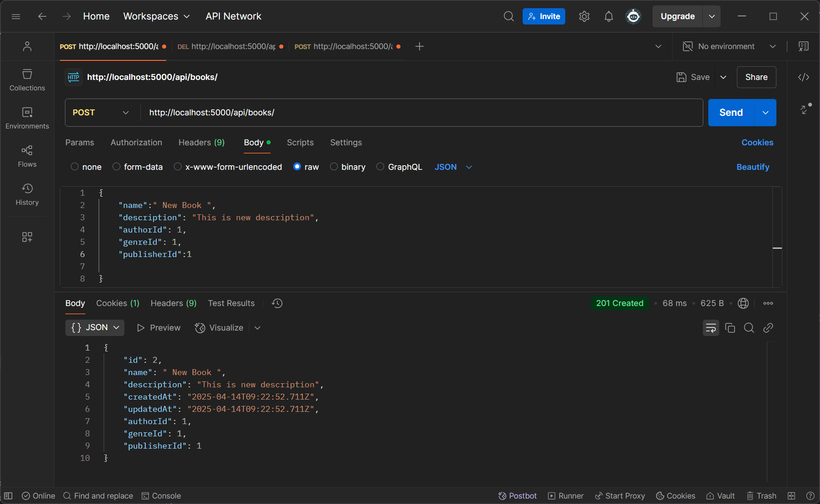820x504 pixels.
Task: Toggle the sidebar with bottom-left panel icon
Action: coord(8,496)
